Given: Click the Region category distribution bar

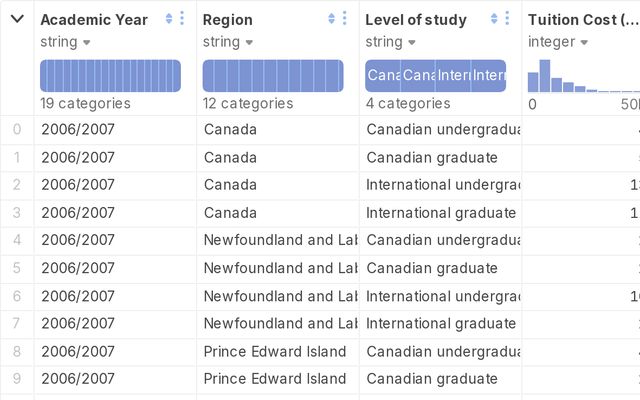Looking at the screenshot, I should tap(273, 76).
